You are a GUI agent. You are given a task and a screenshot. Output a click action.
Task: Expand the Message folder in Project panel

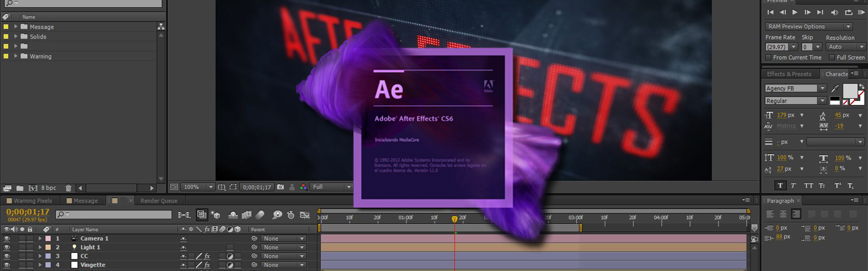pos(16,27)
